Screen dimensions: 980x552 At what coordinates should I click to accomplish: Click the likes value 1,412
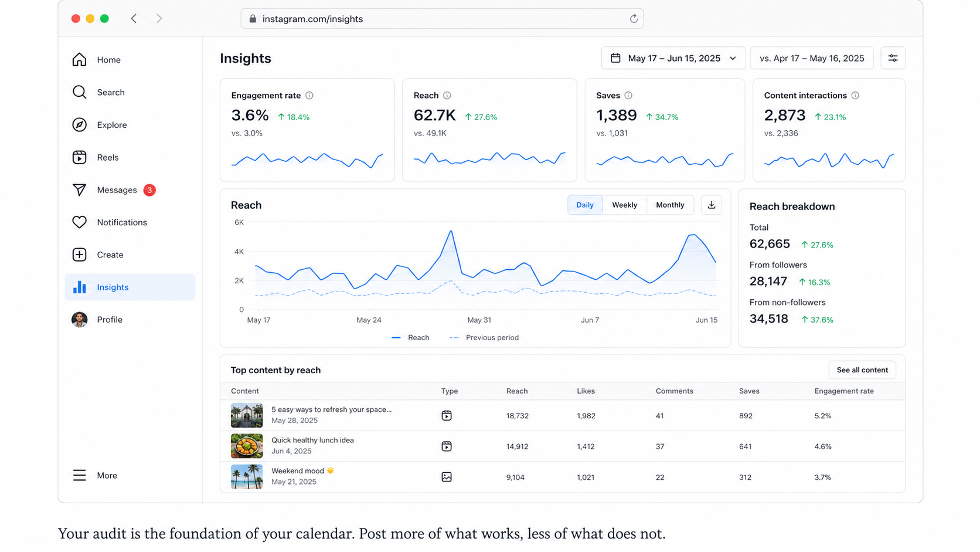click(586, 446)
